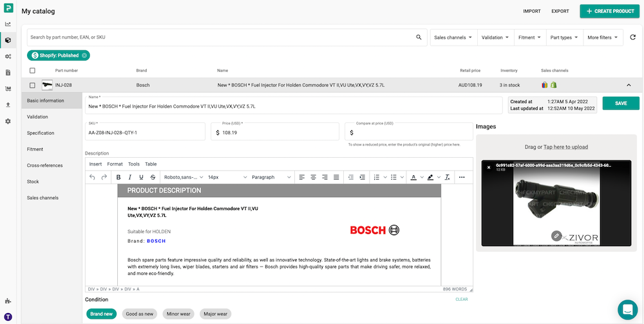Switch to the Validation section tab
The width and height of the screenshot is (644, 324).
pos(52,117)
